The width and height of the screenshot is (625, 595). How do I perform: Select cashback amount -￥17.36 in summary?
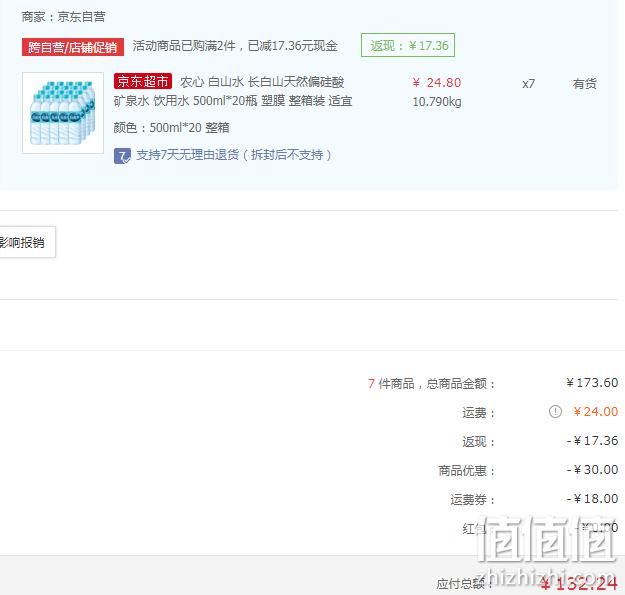pyautogui.click(x=592, y=440)
